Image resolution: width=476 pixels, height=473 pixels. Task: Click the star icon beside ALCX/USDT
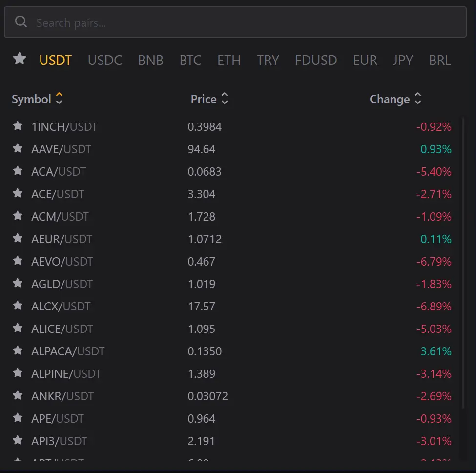click(18, 306)
